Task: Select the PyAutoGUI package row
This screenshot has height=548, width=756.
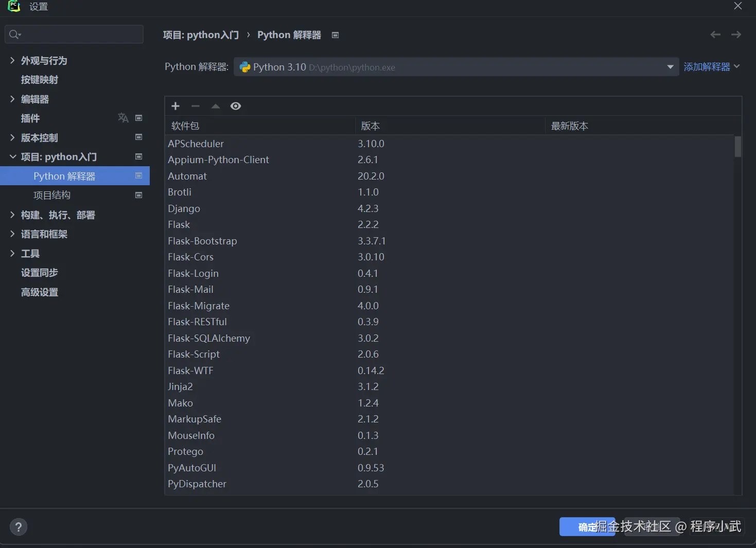Action: point(449,468)
